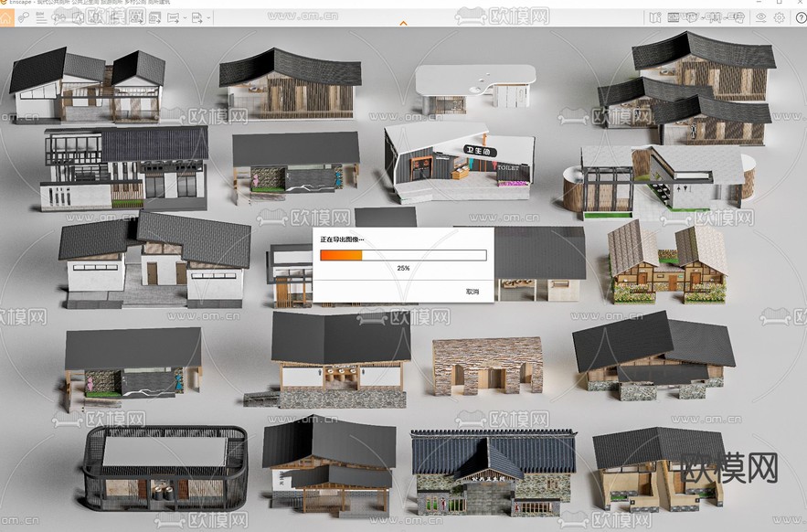This screenshot has width=807, height=532.
Task: Click the linked-circles icon beside Home
Action: coord(23,18)
